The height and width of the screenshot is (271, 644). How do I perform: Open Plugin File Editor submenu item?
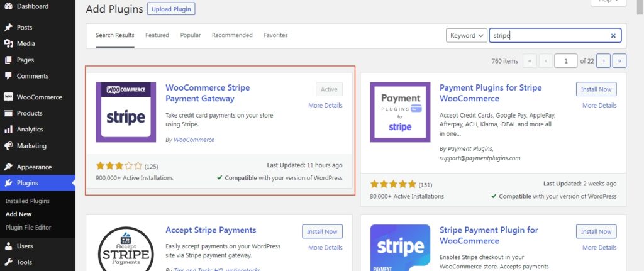click(x=28, y=228)
